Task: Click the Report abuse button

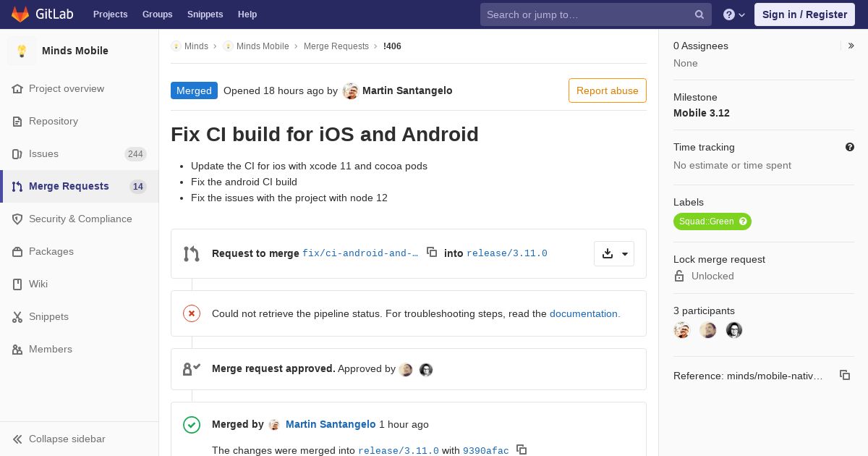Action: pos(608,90)
